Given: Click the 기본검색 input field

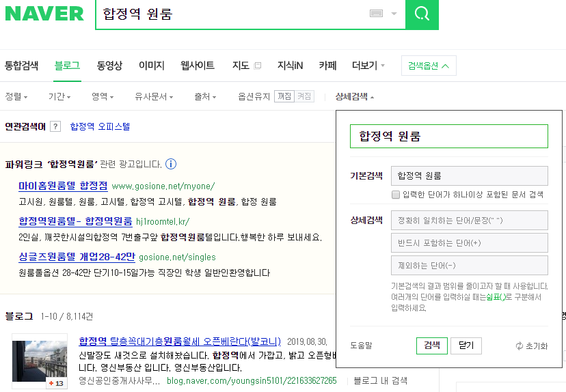Looking at the screenshot, I should click(470, 176).
